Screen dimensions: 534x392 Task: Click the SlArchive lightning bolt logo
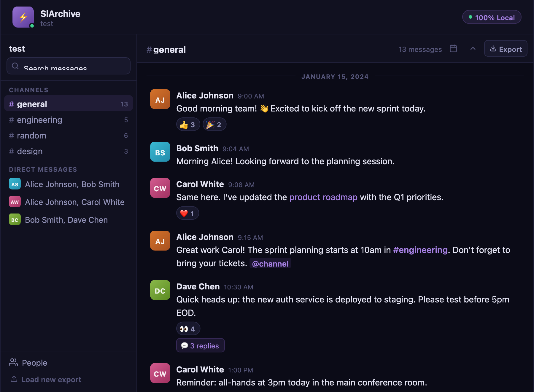tap(23, 17)
